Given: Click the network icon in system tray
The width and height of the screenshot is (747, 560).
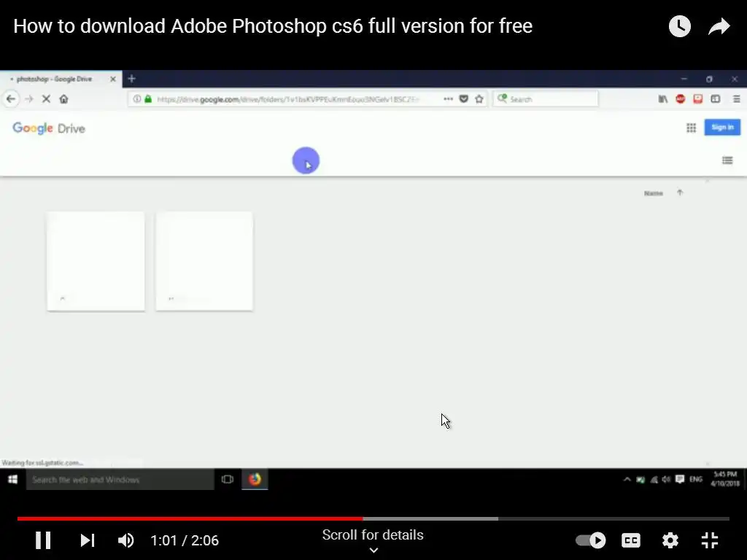Looking at the screenshot, I should pyautogui.click(x=654, y=480).
